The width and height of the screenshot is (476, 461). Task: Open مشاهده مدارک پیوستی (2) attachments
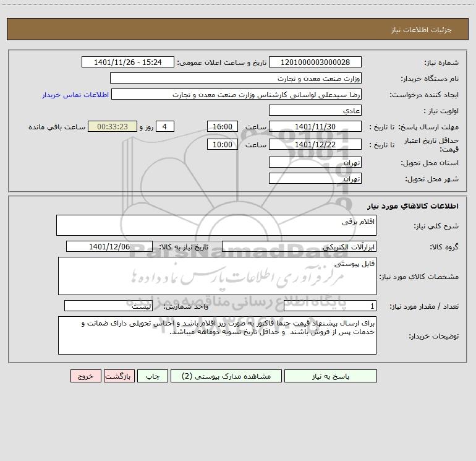tap(226, 376)
